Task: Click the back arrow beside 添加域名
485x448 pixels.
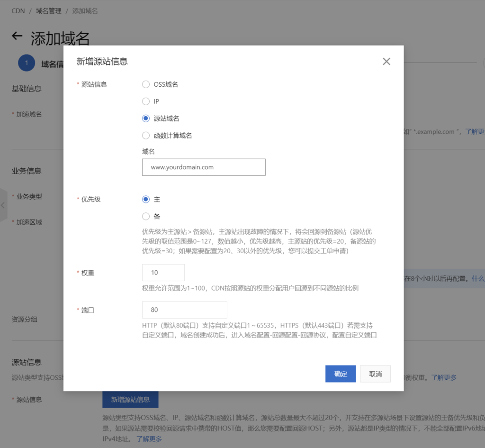Action: [18, 37]
